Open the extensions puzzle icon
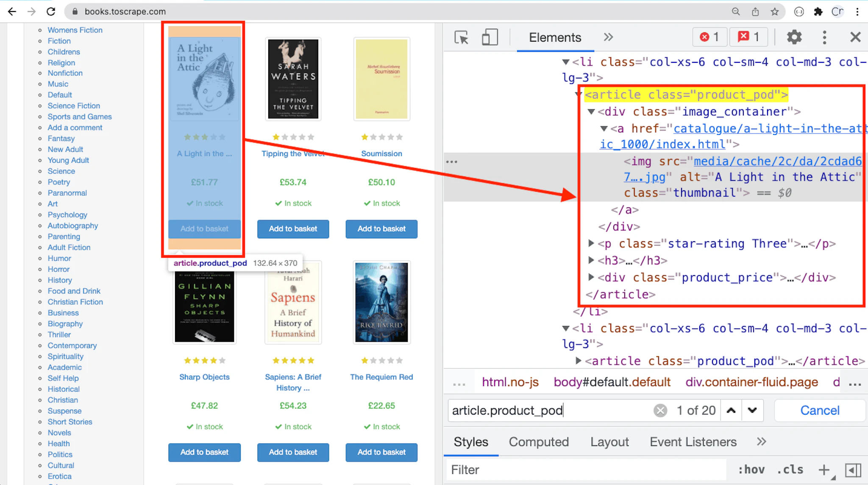868x485 pixels. [x=818, y=11]
